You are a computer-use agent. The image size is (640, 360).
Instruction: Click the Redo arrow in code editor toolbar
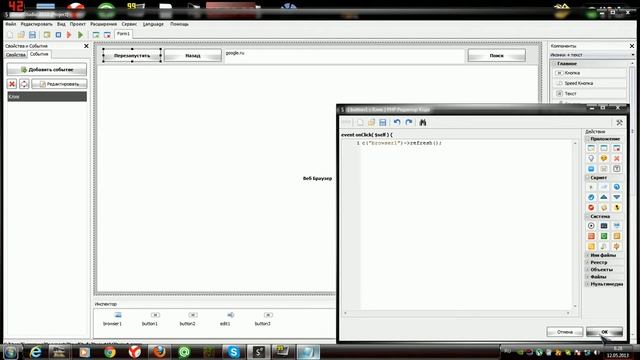pos(409,122)
